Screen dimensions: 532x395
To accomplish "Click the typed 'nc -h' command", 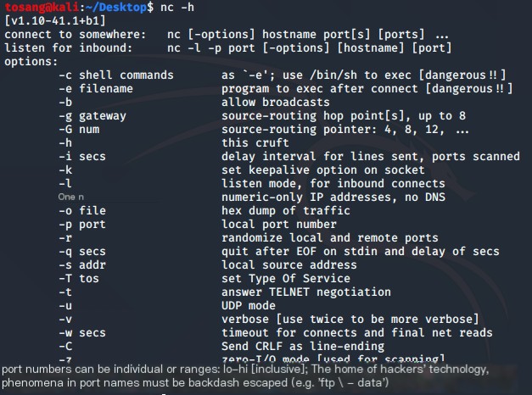I will point(177,7).
